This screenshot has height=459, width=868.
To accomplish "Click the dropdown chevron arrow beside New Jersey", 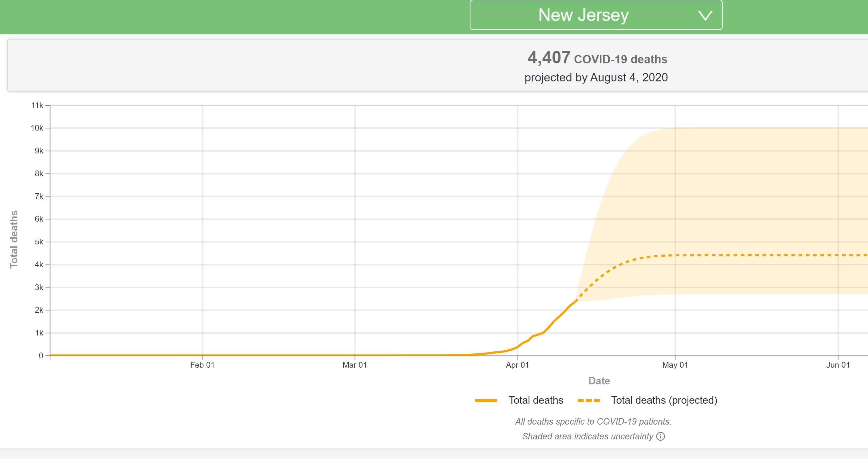I will point(705,15).
